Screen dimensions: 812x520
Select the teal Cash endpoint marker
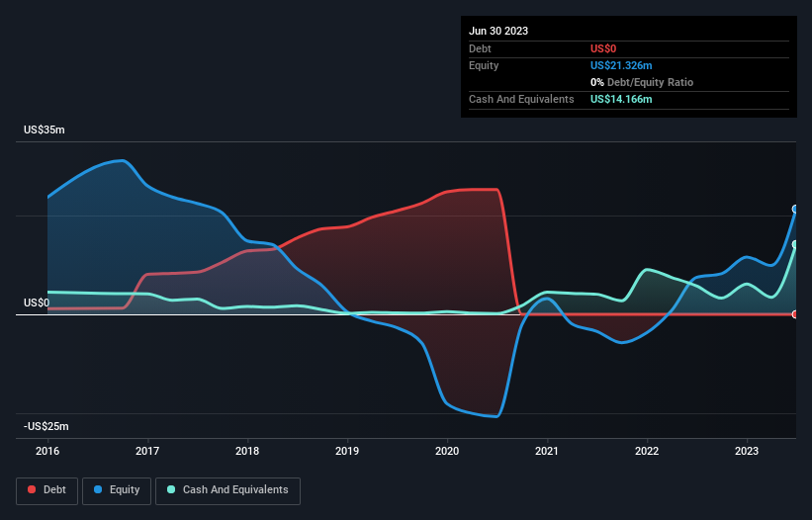tap(795, 244)
